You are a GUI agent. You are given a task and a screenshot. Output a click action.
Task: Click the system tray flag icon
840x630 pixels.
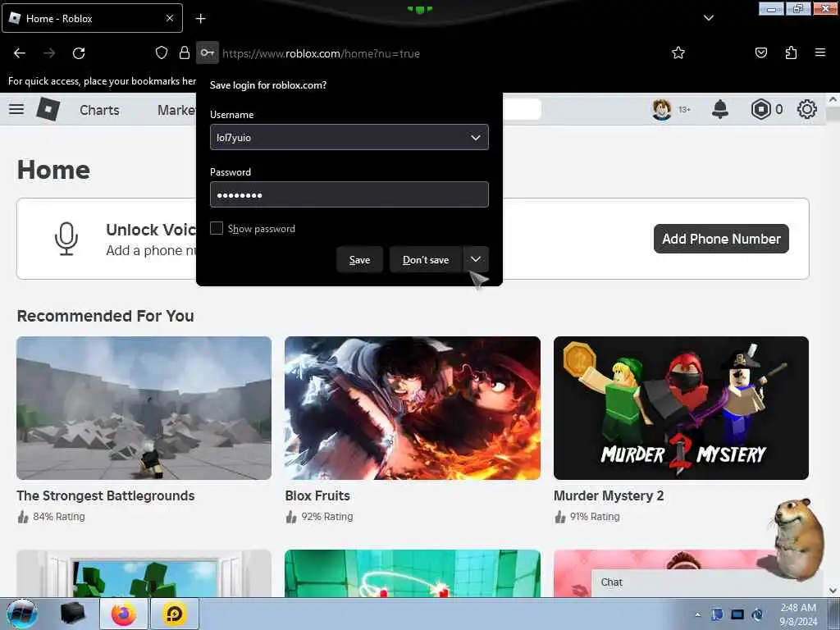(x=717, y=614)
